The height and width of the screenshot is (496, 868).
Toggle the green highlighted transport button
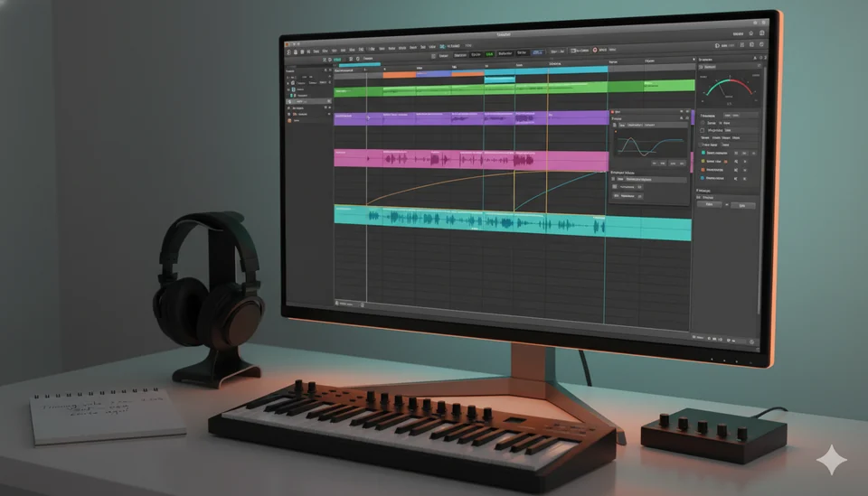(489, 53)
